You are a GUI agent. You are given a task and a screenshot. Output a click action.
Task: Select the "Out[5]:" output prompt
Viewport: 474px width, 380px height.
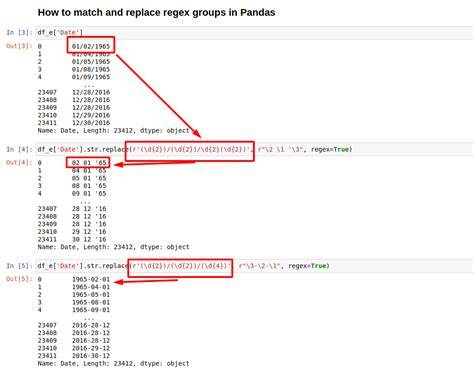(19, 279)
